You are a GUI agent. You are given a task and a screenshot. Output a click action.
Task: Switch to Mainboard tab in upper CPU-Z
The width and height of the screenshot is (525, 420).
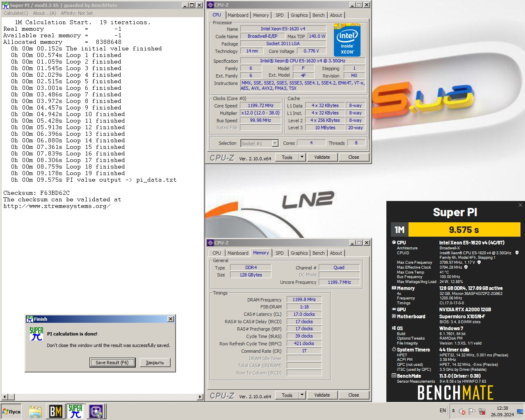pos(238,15)
